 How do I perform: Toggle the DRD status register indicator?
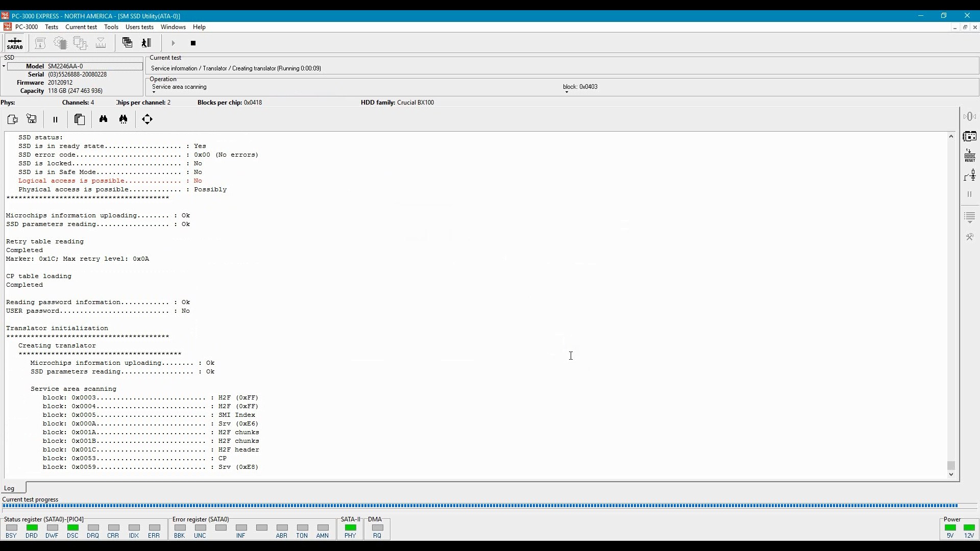point(32,529)
